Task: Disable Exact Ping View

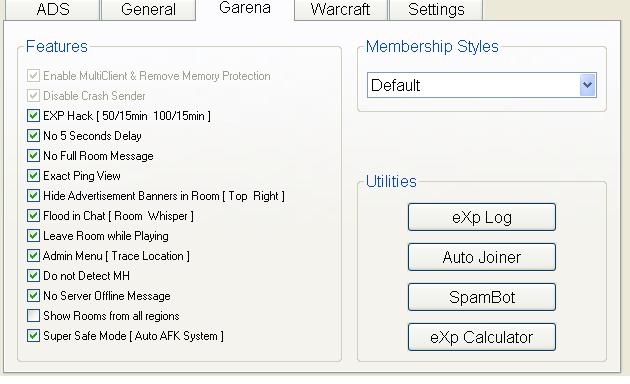Action: [33, 176]
